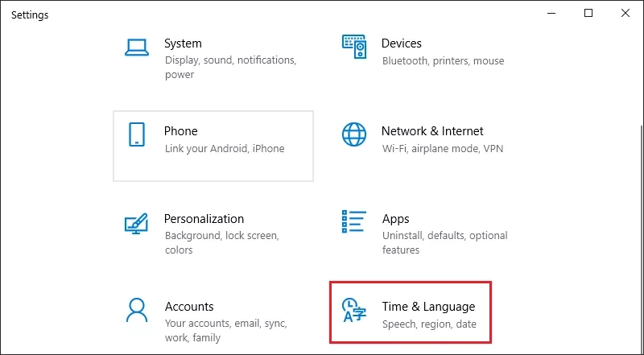The image size is (644, 355).
Task: Select the Devices keyboard and speaker icon
Action: (x=354, y=47)
